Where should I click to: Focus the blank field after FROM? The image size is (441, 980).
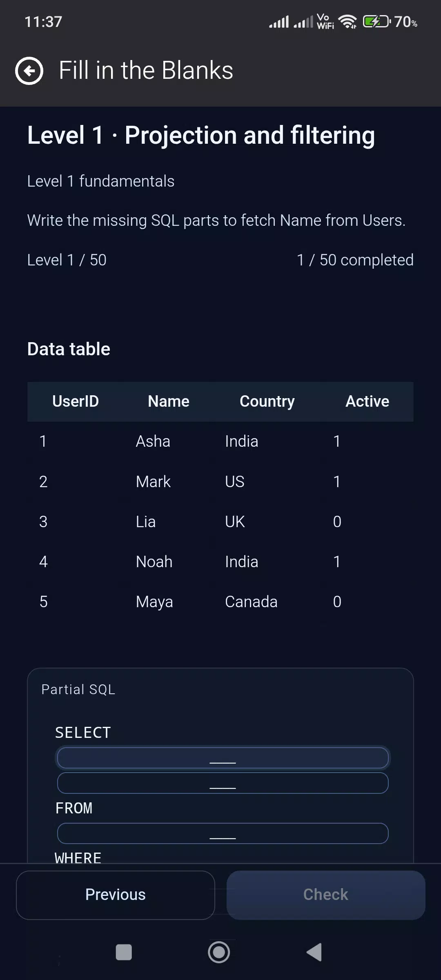click(x=223, y=833)
